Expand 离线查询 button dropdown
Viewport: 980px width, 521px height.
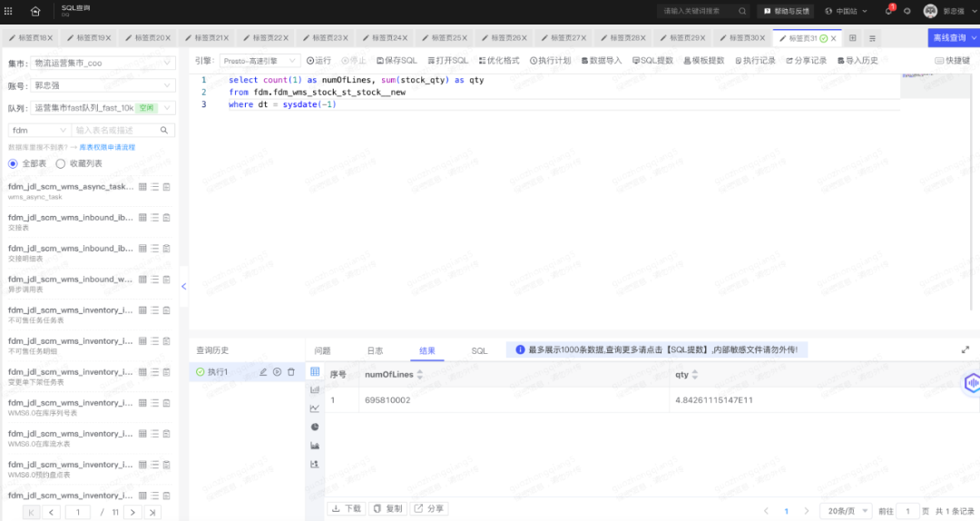click(x=974, y=38)
